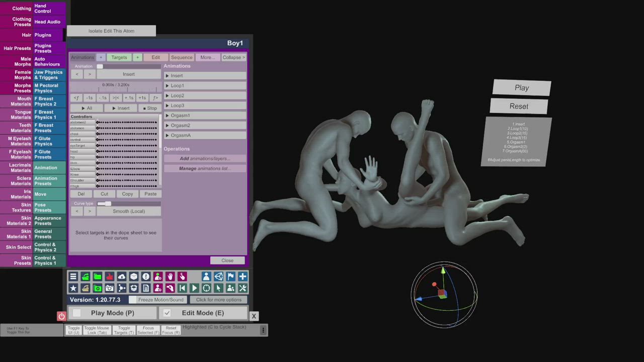The width and height of the screenshot is (644, 362).
Task: Click the add person atom icon
Action: pyautogui.click(x=158, y=277)
